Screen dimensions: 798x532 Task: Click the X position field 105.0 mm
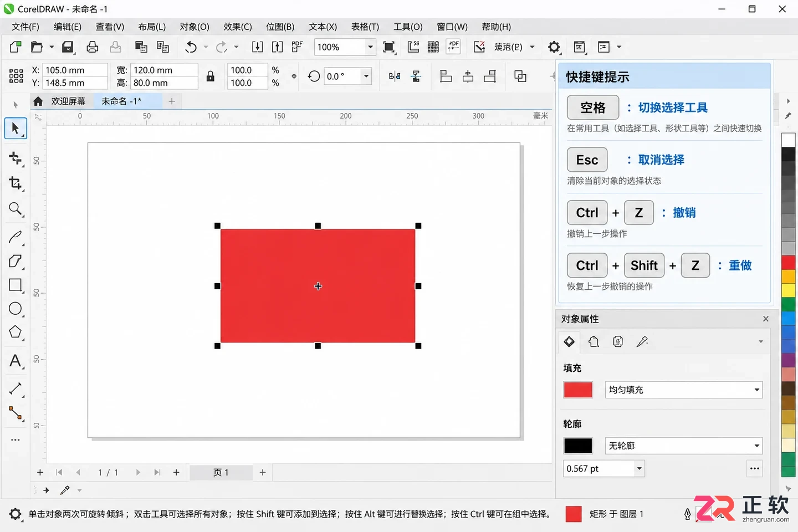click(75, 70)
